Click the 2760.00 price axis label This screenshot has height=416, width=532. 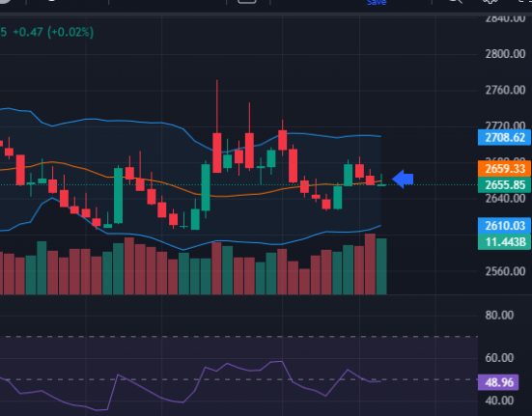(x=505, y=90)
